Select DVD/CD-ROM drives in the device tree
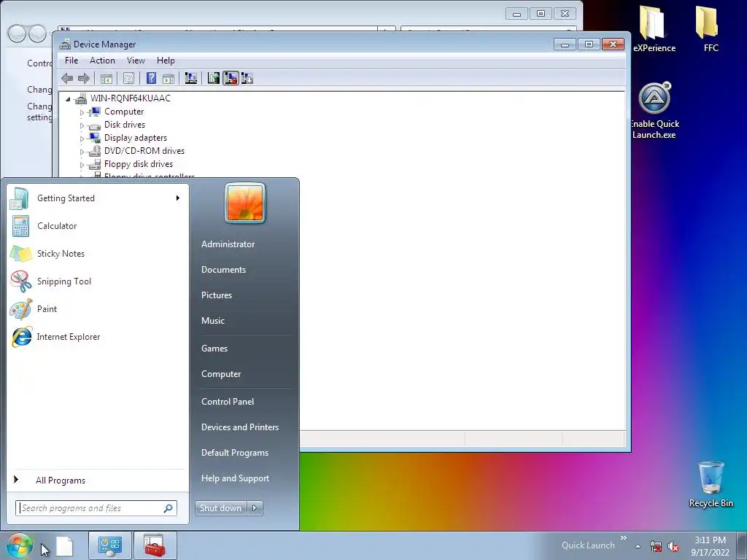The width and height of the screenshot is (747, 560). click(x=144, y=150)
